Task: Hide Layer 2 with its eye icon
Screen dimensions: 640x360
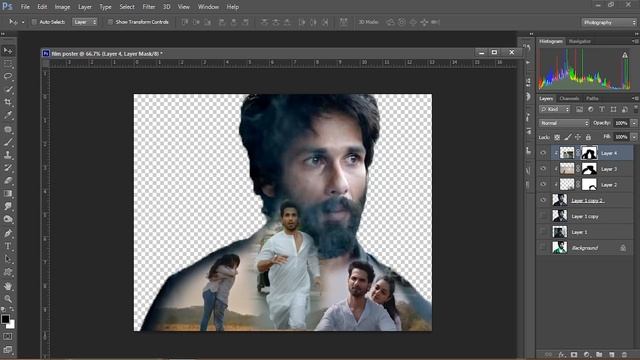Action: [x=543, y=184]
